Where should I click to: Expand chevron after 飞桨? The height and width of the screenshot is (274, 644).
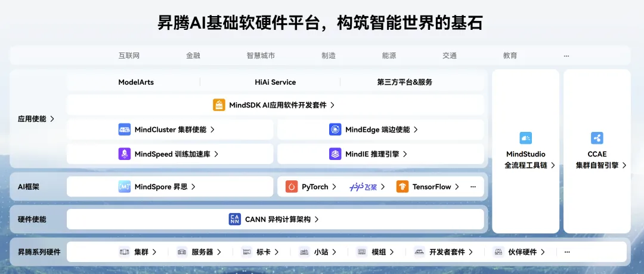pyautogui.click(x=383, y=187)
